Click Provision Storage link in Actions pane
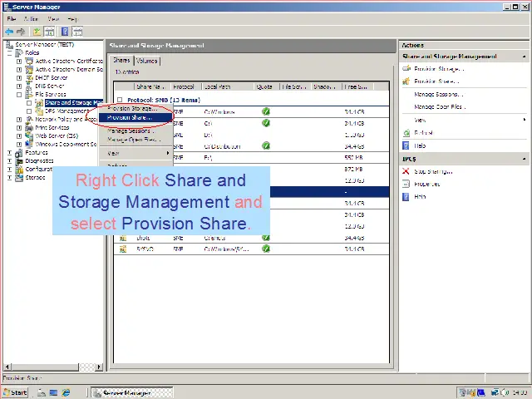This screenshot has width=532, height=399. pyautogui.click(x=439, y=69)
